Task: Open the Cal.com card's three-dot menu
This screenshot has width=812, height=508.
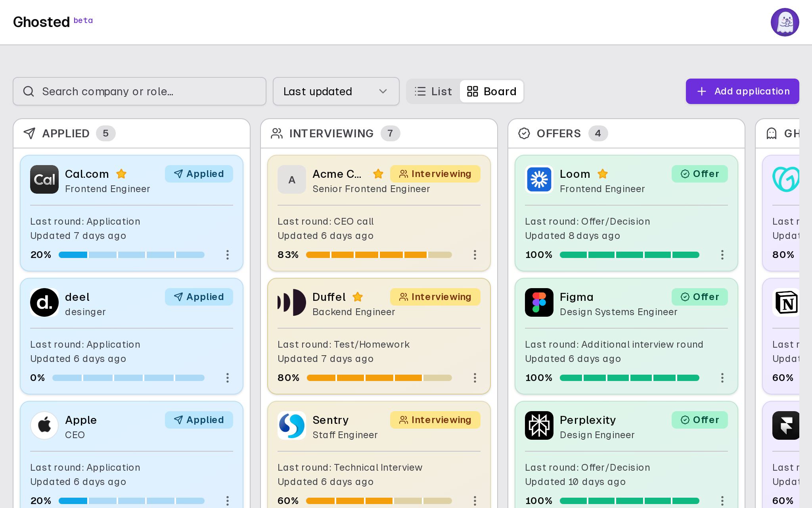Action: click(228, 255)
